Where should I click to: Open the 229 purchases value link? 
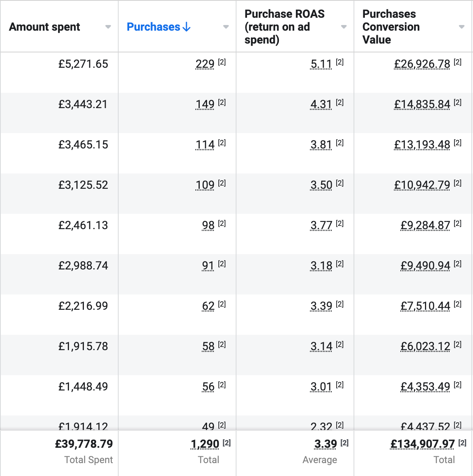[x=205, y=64]
